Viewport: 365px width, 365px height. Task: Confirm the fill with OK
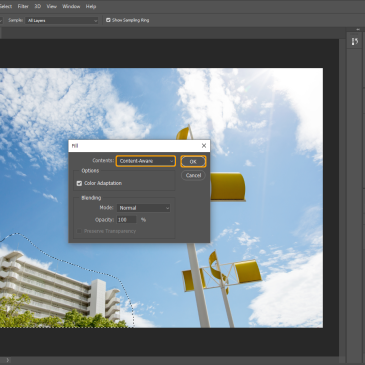(x=193, y=161)
